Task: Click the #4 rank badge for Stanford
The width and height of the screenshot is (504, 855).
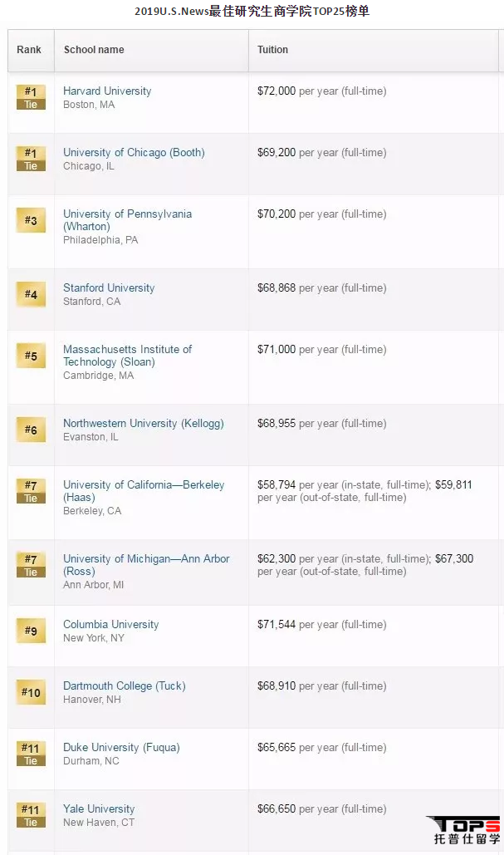Action: [x=31, y=294]
